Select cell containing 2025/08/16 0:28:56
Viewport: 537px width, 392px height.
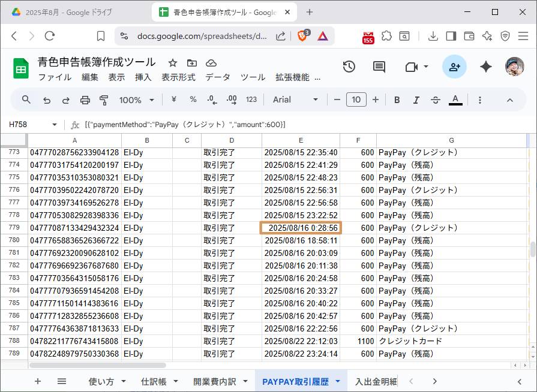click(301, 228)
